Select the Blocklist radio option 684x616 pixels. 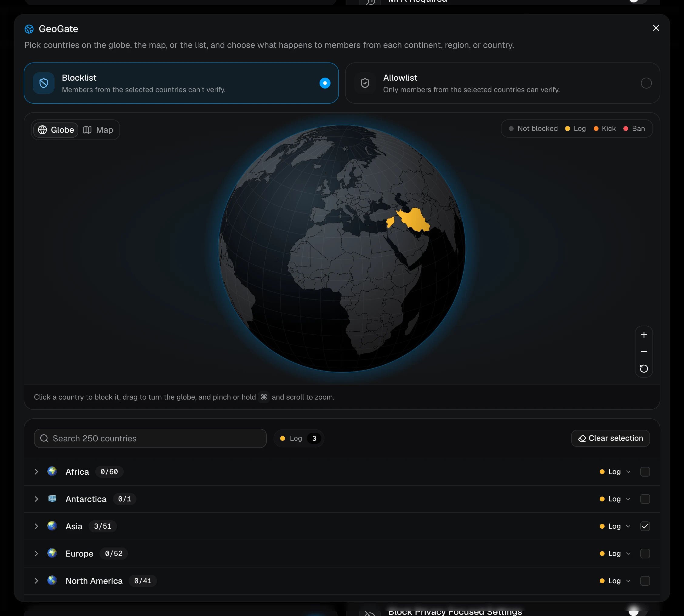[x=325, y=83]
